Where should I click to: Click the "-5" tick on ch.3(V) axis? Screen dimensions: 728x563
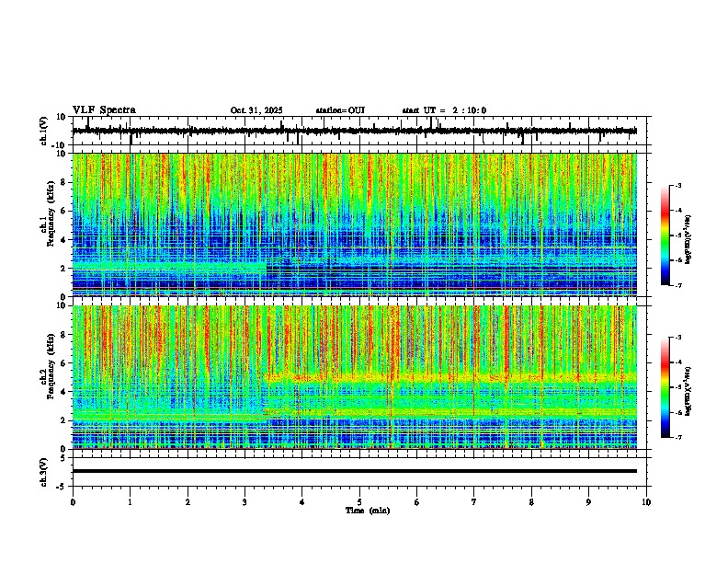[x=63, y=487]
